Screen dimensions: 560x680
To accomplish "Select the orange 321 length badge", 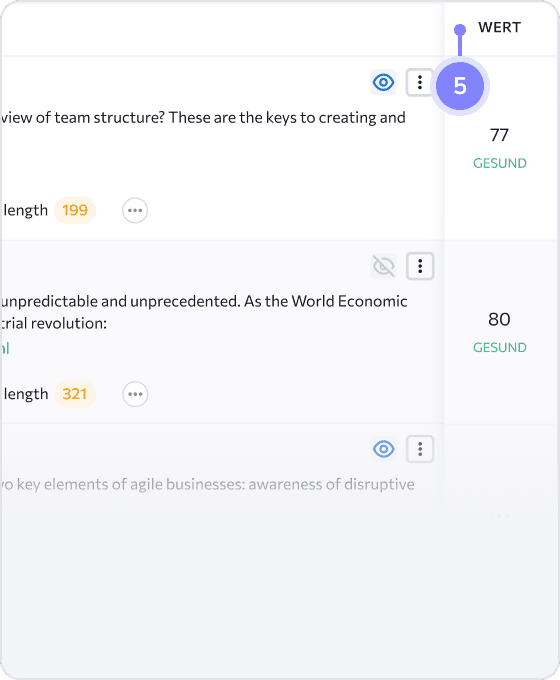I will 75,394.
